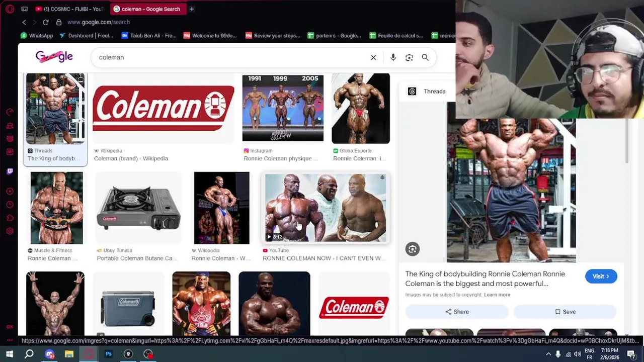Click the Visit button
This screenshot has width=644, height=362.
(601, 277)
